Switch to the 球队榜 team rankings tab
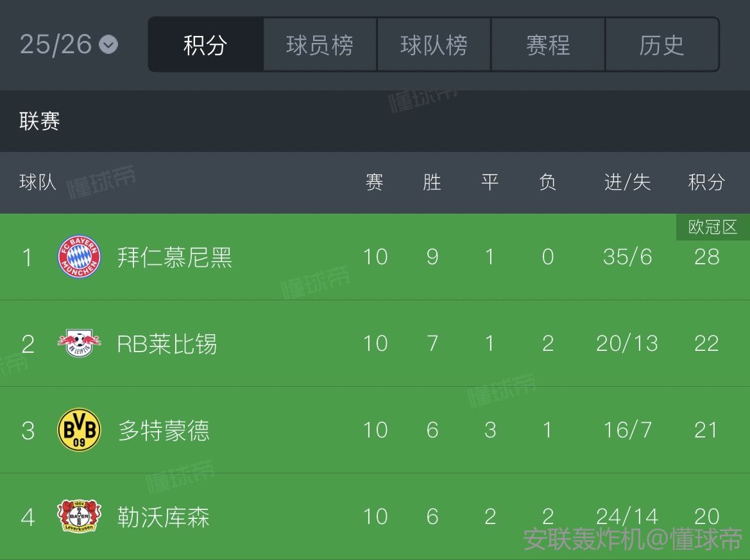Viewport: 750px width, 560px height. 434,45
